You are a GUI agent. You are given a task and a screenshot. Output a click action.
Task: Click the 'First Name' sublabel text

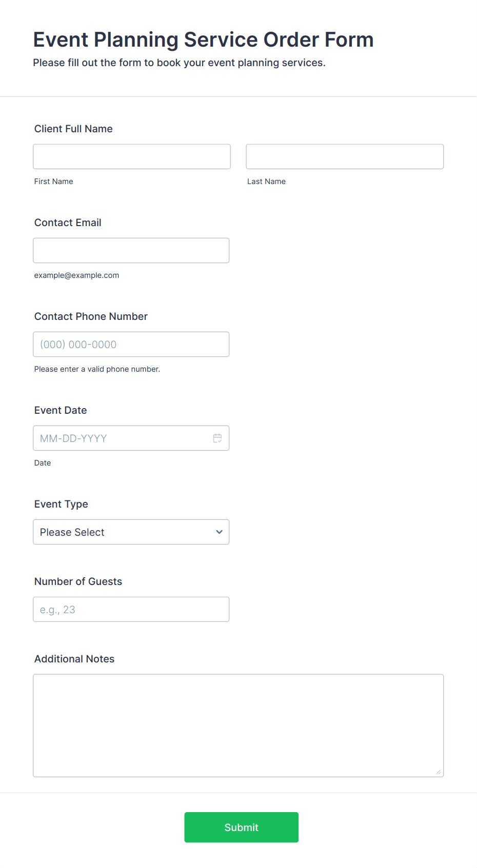point(53,181)
